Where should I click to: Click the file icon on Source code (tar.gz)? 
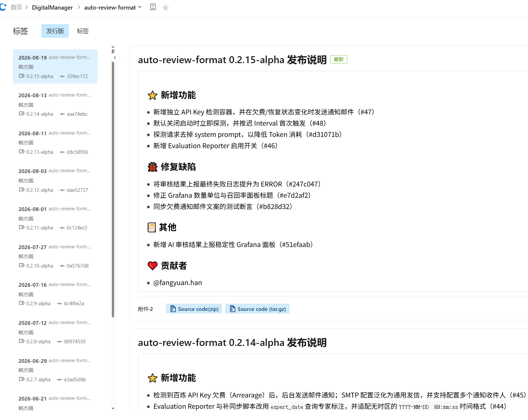point(233,309)
